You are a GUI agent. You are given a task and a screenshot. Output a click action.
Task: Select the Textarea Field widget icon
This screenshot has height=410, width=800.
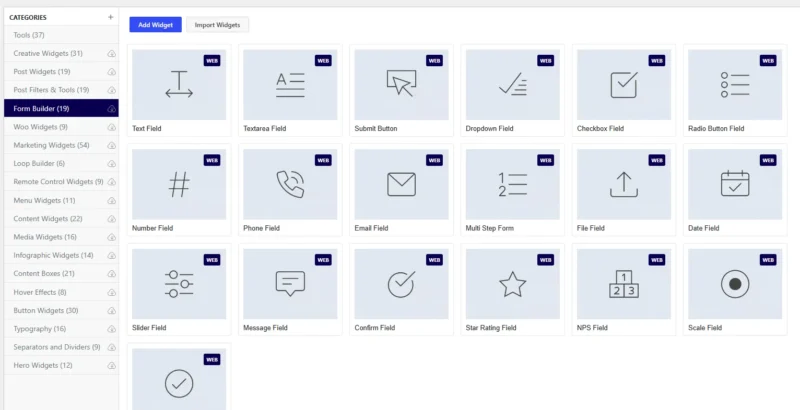(290, 85)
